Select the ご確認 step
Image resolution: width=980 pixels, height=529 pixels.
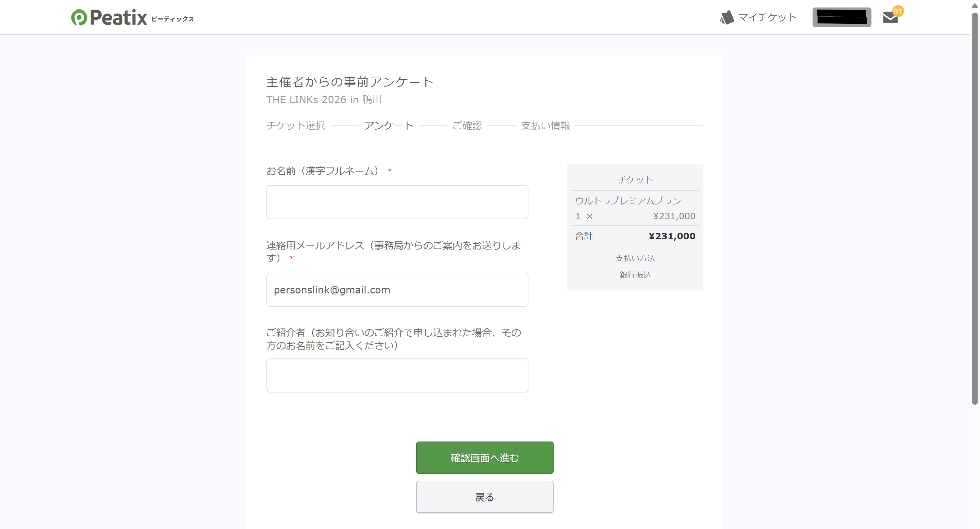tap(467, 126)
